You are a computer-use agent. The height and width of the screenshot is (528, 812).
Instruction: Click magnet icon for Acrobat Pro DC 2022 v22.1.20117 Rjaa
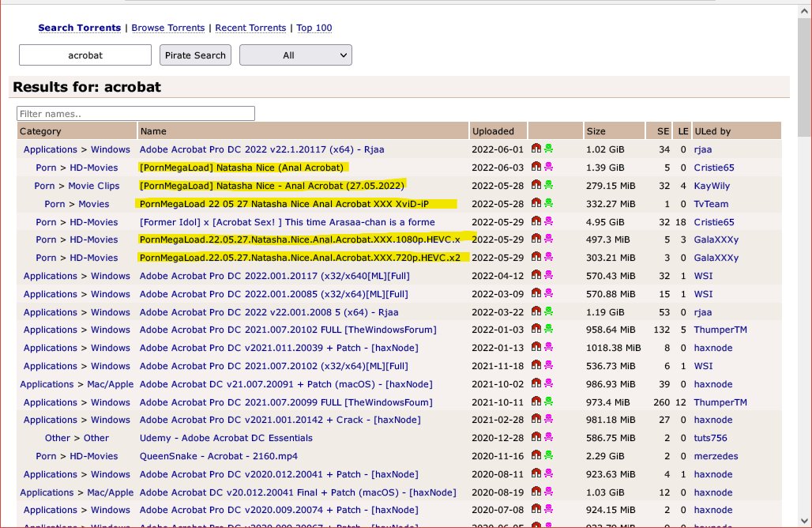(x=536, y=149)
